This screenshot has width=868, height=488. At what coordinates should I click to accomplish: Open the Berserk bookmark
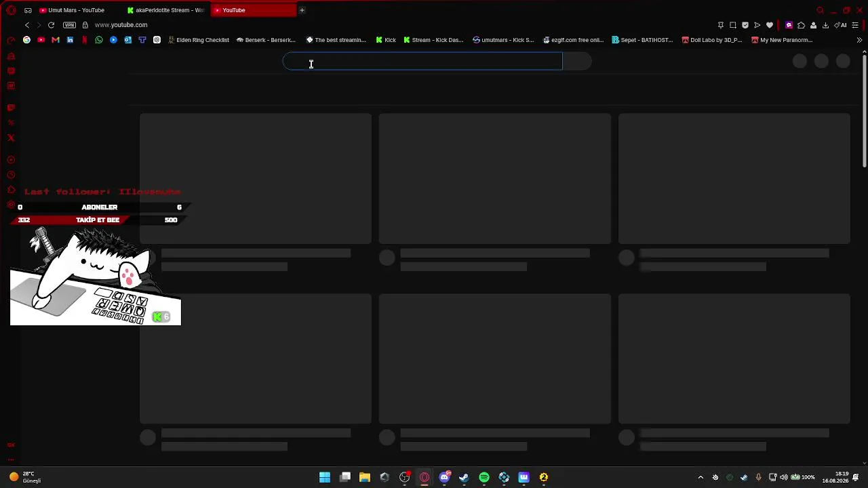tap(266, 40)
